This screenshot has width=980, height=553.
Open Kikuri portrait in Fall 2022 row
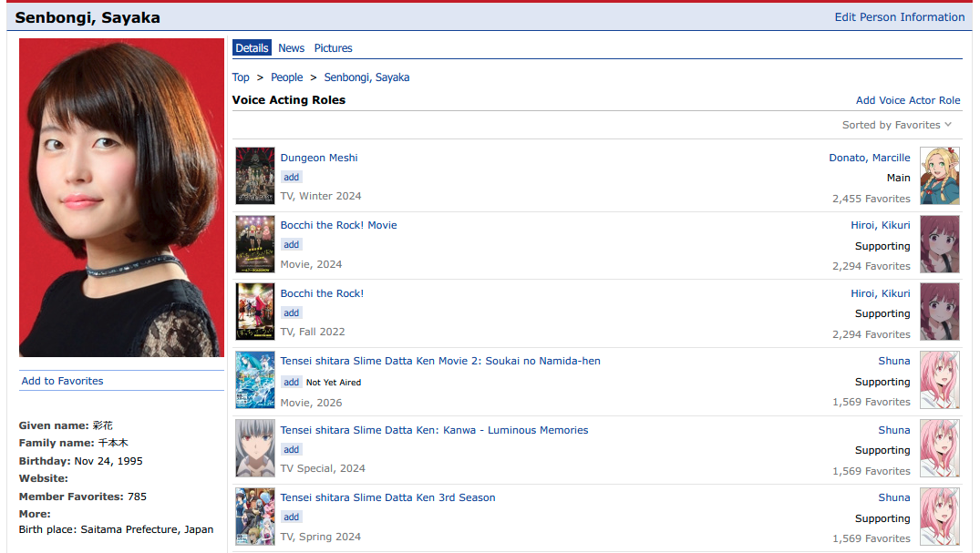tap(939, 312)
